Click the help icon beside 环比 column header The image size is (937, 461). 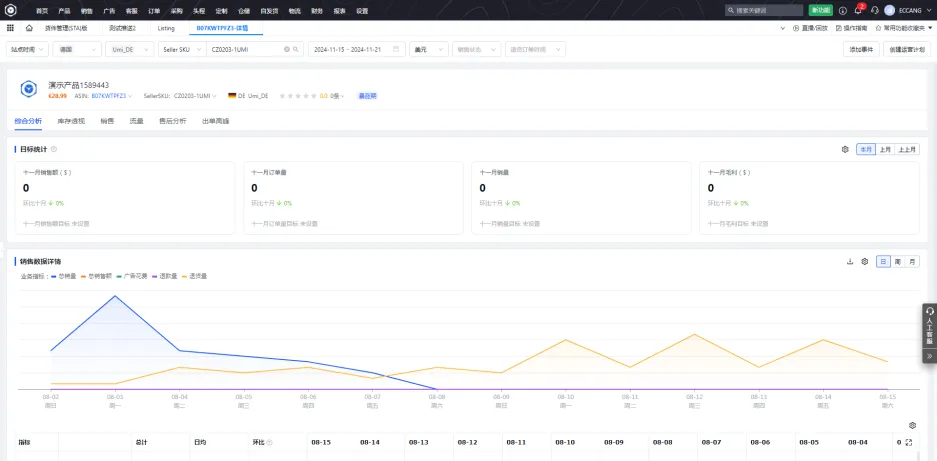coord(269,442)
